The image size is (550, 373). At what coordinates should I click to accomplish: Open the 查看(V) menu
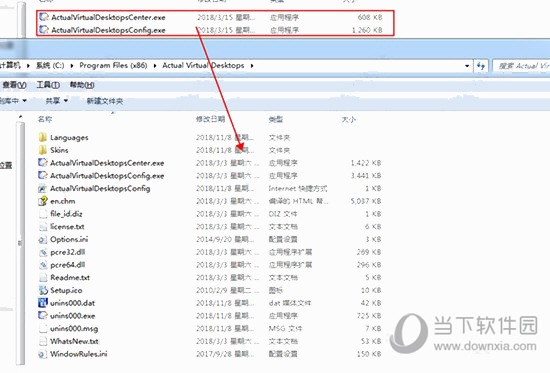pos(14,85)
